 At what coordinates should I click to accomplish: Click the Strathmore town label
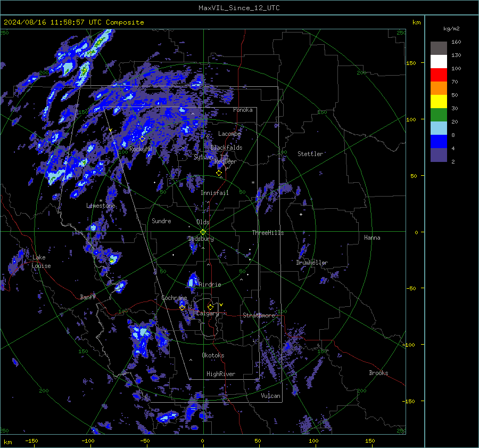point(259,315)
